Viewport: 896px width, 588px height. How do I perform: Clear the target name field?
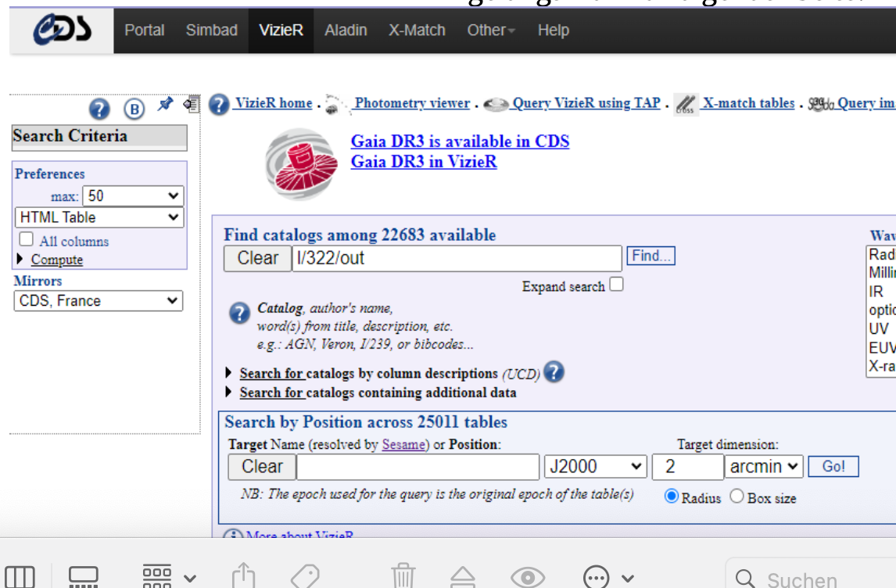point(262,466)
